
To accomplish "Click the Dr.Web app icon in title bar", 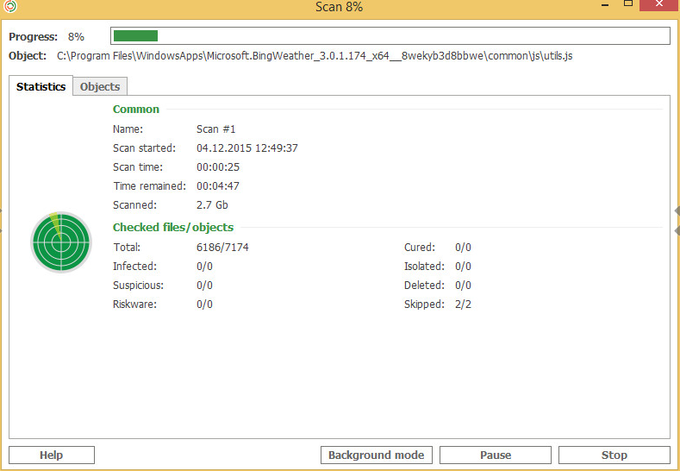I will (x=10, y=6).
